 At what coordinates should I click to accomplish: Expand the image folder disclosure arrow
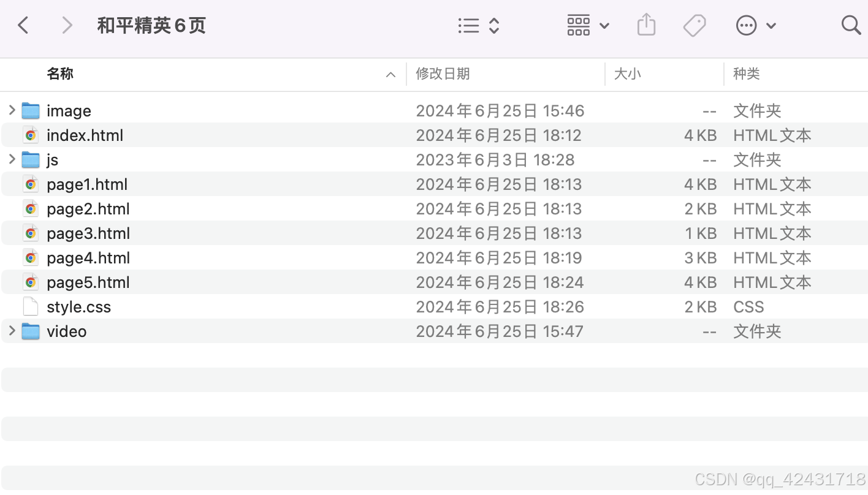point(12,110)
